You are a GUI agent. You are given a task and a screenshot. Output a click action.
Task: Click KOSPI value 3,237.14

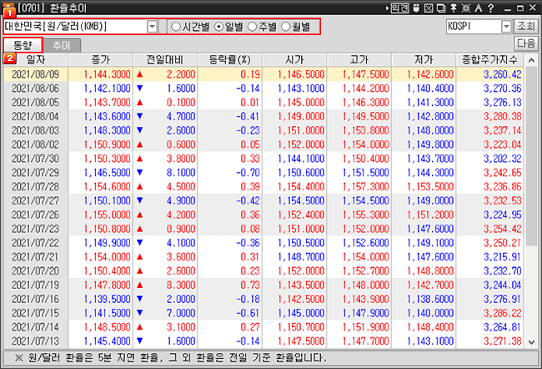[502, 131]
